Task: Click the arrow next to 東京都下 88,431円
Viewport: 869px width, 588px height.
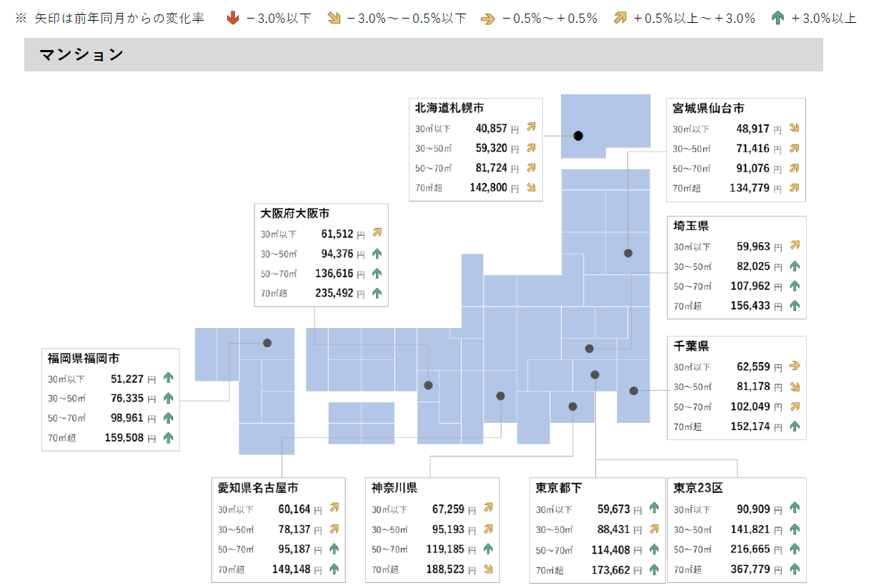Action: tap(652, 529)
